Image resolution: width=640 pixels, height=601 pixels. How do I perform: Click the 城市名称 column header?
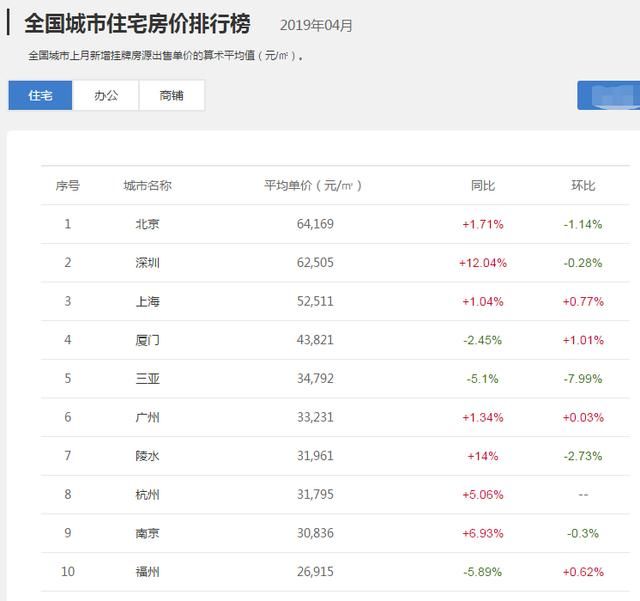coord(147,186)
